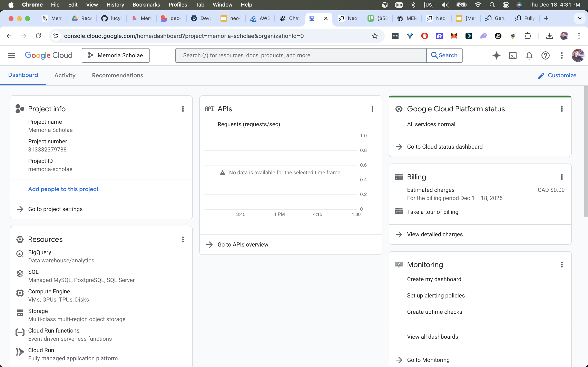The height and width of the screenshot is (367, 588).
Task: Open Billing card more options menu
Action: point(561,177)
